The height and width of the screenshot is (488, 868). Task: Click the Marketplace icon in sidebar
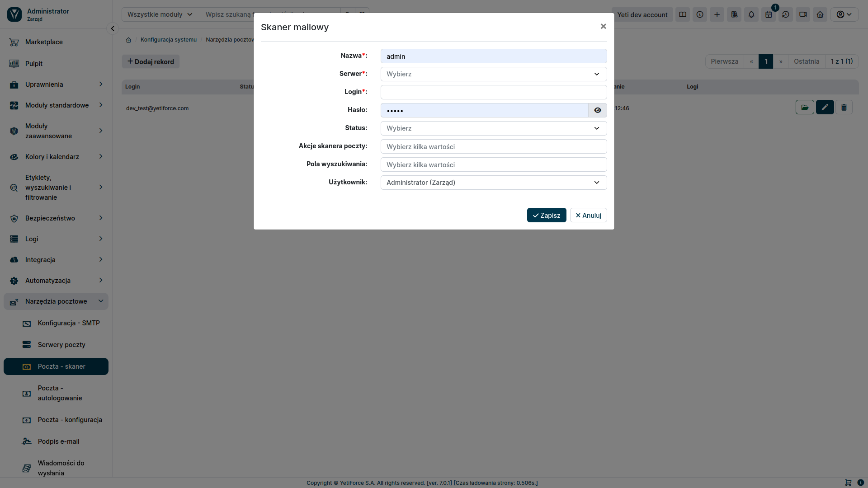tap(14, 42)
